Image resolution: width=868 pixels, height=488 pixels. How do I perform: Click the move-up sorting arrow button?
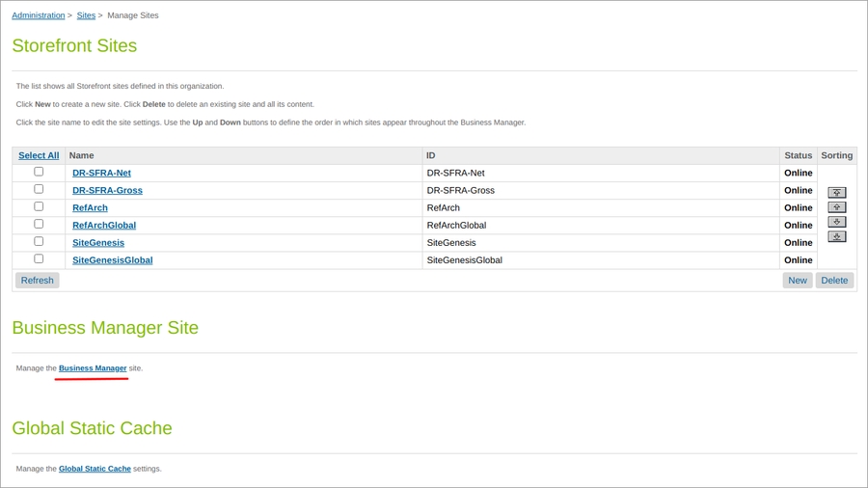(x=837, y=207)
